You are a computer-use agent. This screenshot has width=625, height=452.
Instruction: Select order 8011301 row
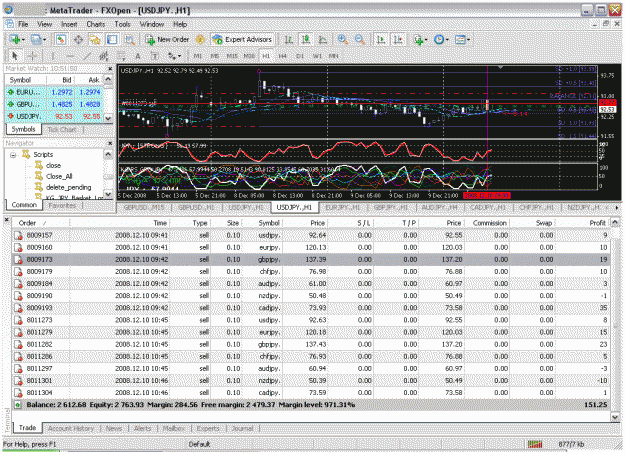pyautogui.click(x=311, y=381)
